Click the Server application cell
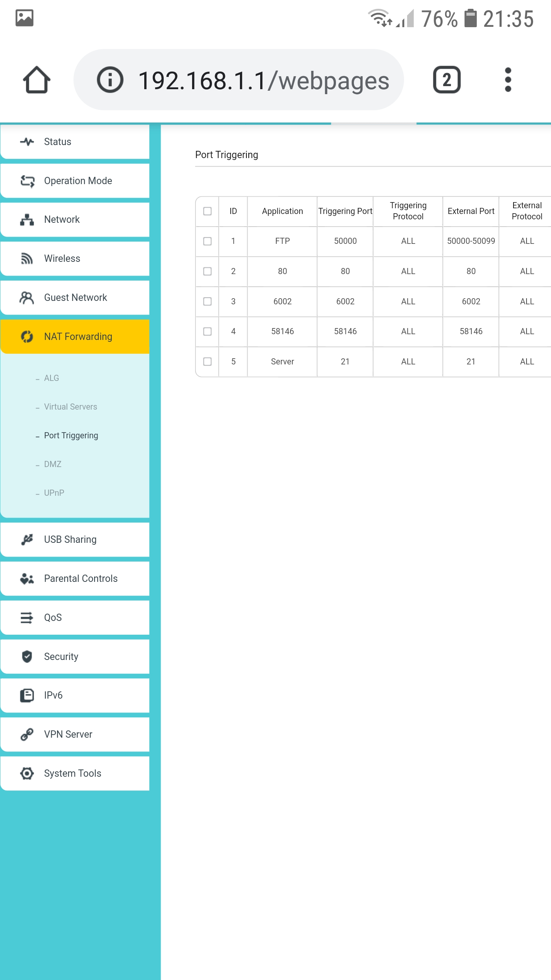Viewport: 551px width, 980px height. 282,362
